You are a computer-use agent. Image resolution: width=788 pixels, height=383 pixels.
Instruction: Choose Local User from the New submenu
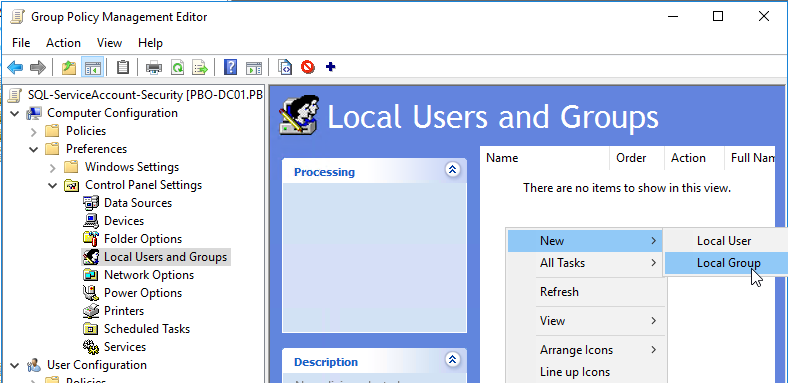tap(726, 241)
